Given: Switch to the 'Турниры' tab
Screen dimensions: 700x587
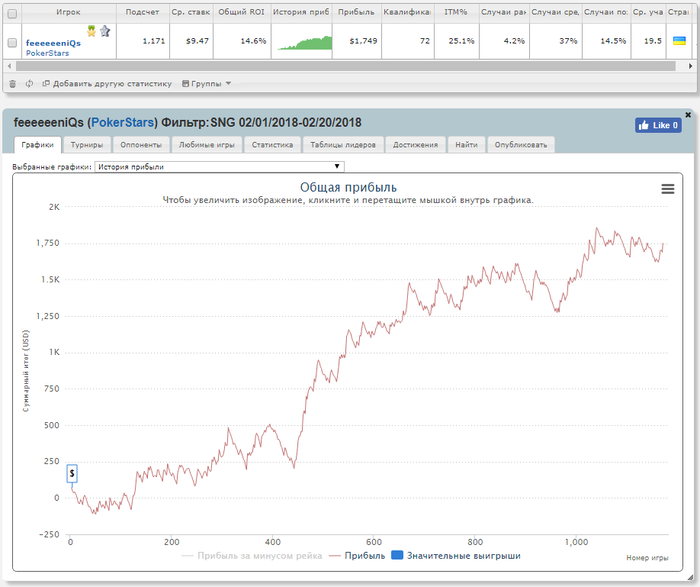Looking at the screenshot, I should (87, 145).
